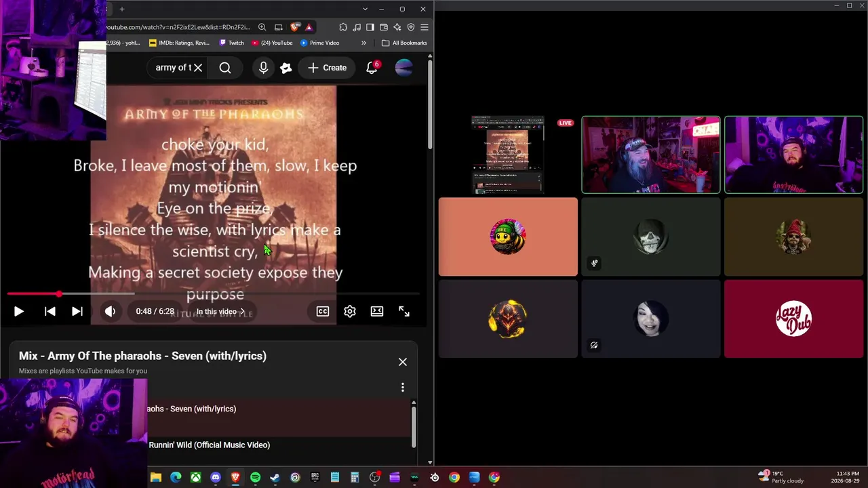Open the IMDb bookmark
This screenshot has height=488, width=868.
point(179,43)
